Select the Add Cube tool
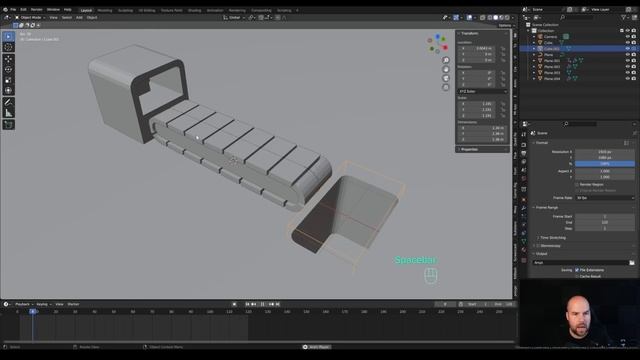640x360 pixels. (x=9, y=125)
